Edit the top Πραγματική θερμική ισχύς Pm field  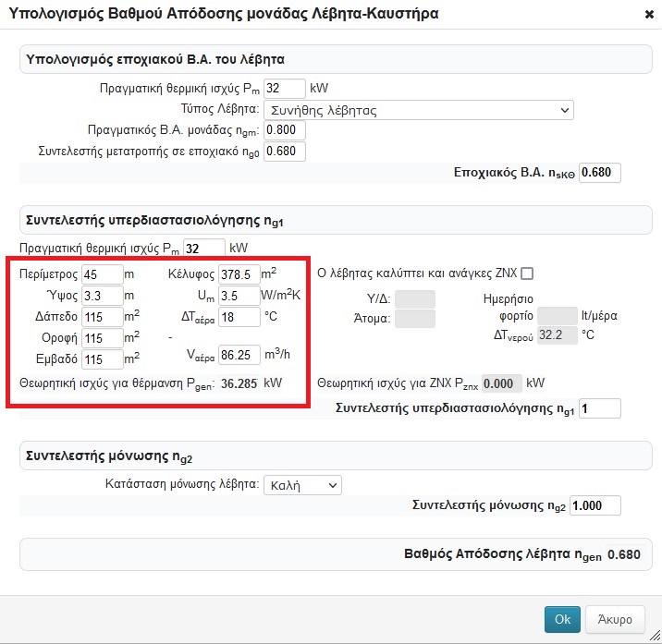tap(284, 89)
